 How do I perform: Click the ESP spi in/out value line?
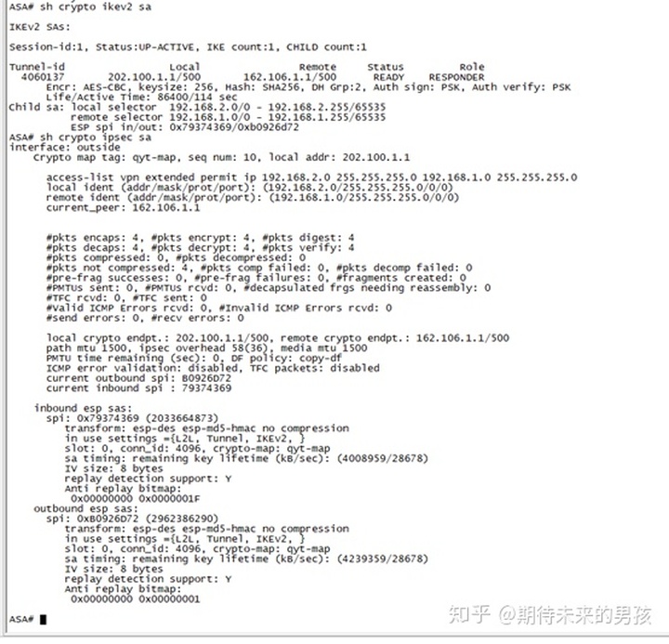tap(185, 127)
